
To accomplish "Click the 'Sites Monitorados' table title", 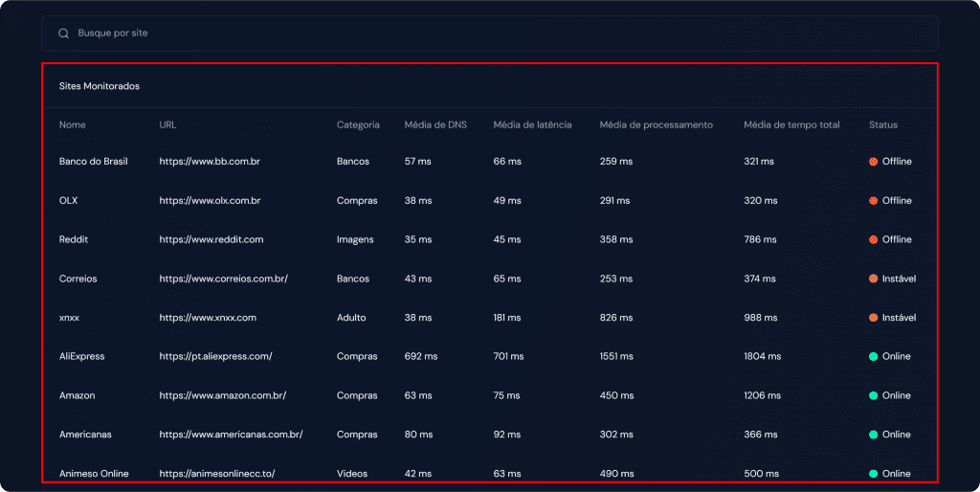I will click(100, 86).
